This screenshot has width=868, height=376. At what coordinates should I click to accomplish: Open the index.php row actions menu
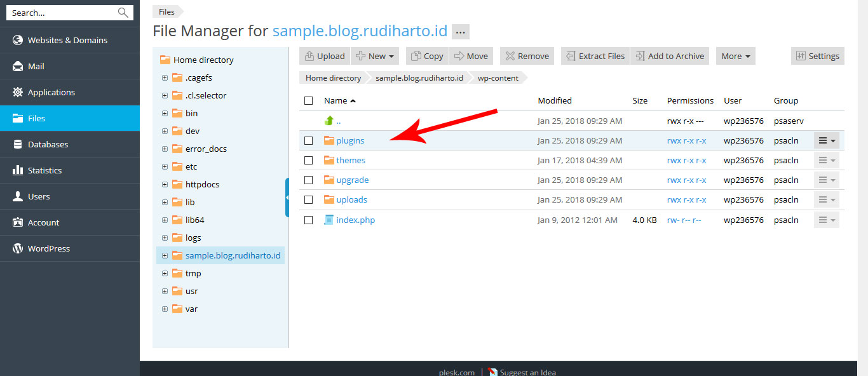pyautogui.click(x=827, y=220)
